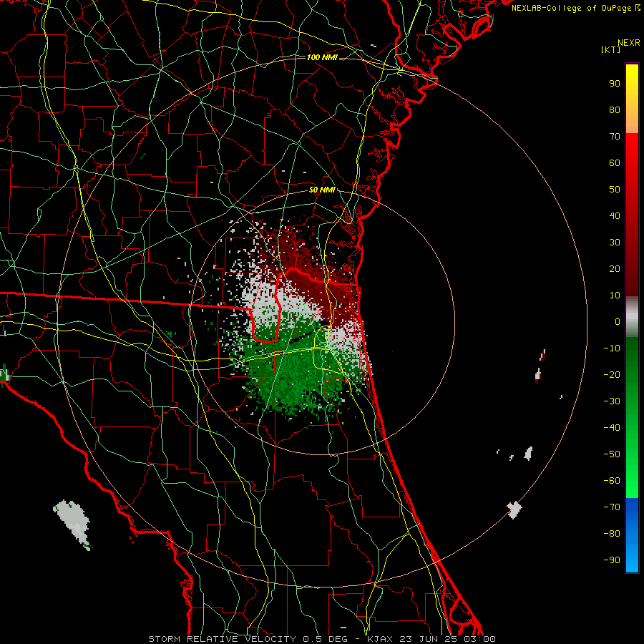Click the "50 NMI" range ring label
Image resolution: width=644 pixels, height=644 pixels.
point(322,190)
